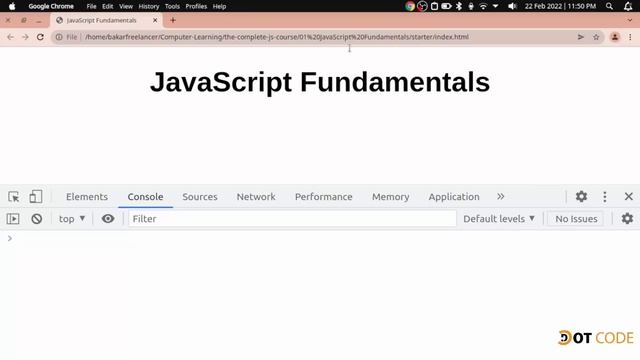Click the JavaScript Fundamentals page heading
The image size is (640, 360).
tap(320, 82)
